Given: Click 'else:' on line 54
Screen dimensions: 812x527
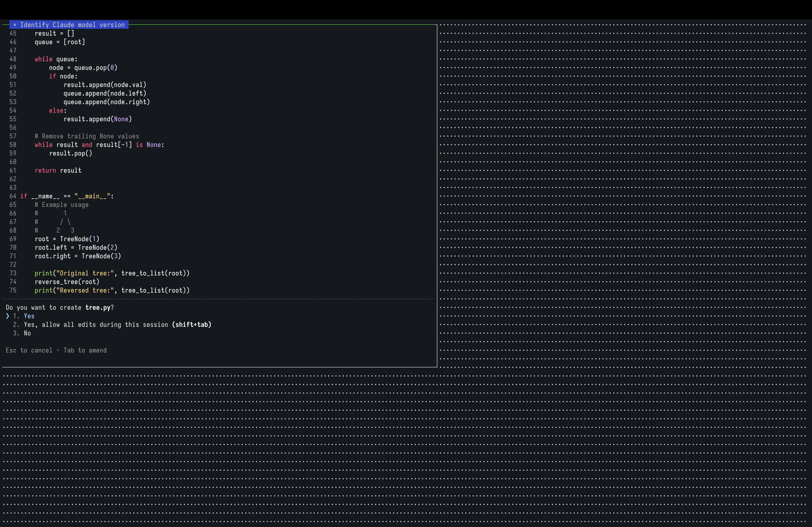Looking at the screenshot, I should [58, 110].
